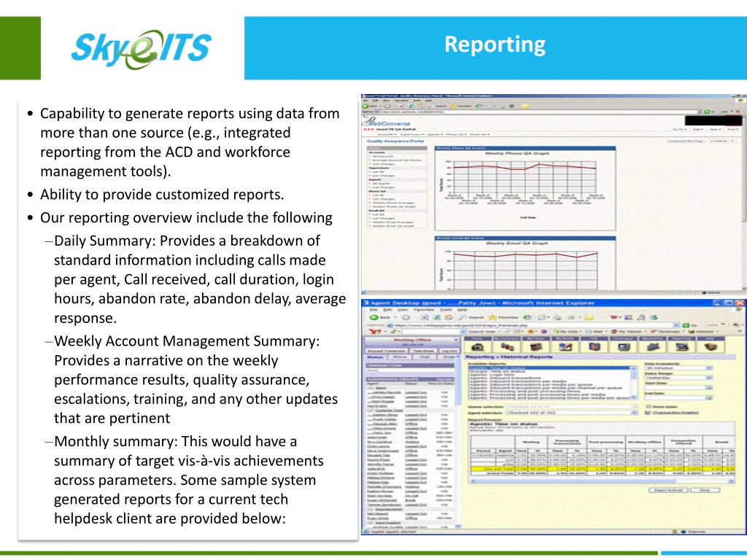Click Transaction graphs chart icon
This screenshot has width=747, height=560.
[648, 413]
